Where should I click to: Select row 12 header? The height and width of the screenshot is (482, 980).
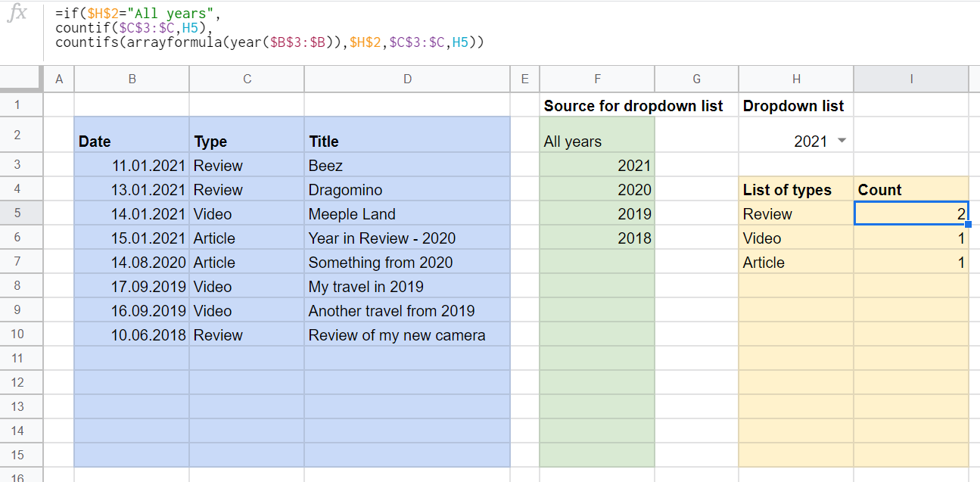point(18,382)
